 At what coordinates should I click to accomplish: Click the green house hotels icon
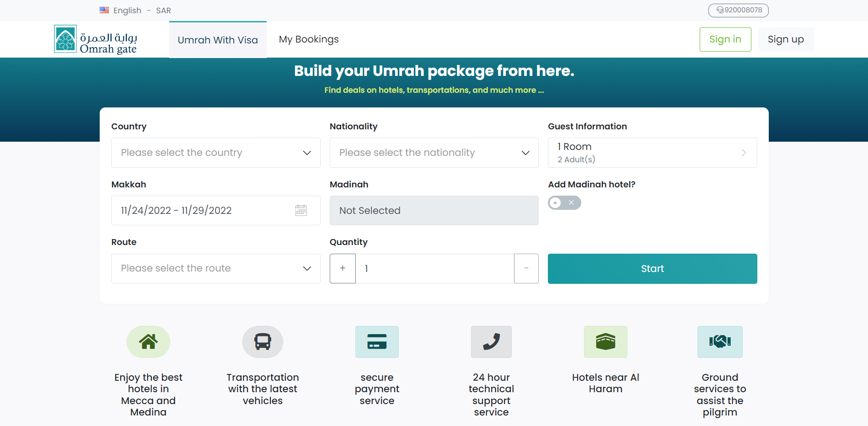click(148, 342)
